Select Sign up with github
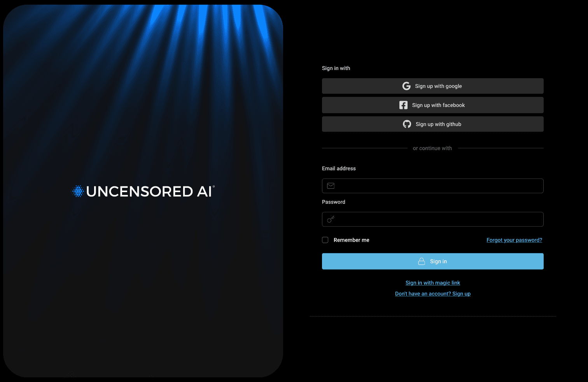Image resolution: width=588 pixels, height=382 pixels. pyautogui.click(x=433, y=124)
